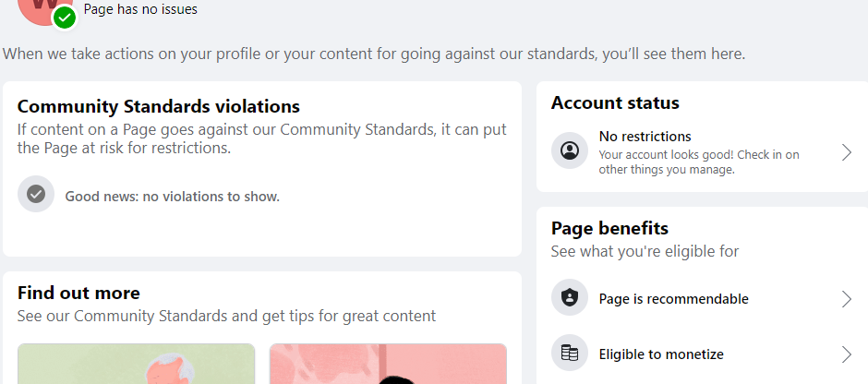Click the Account status heading
The image size is (868, 384).
(615, 102)
